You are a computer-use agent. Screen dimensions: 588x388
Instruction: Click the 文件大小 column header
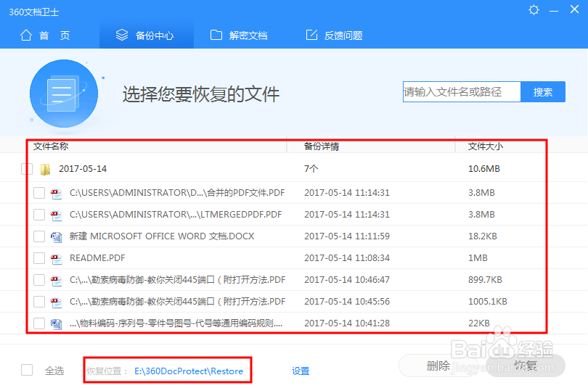click(x=485, y=146)
